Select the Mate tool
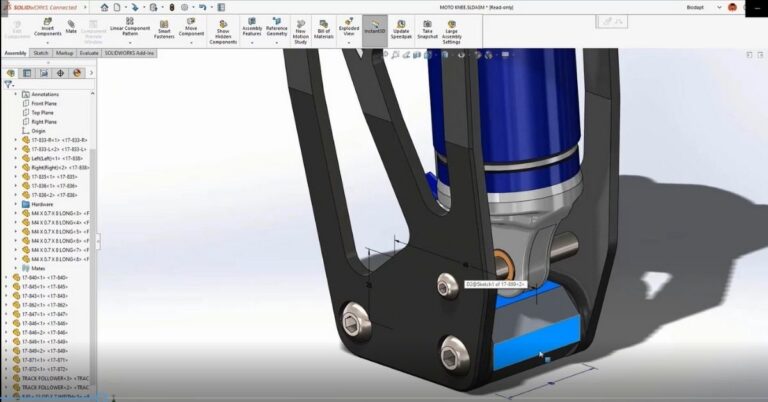 [x=71, y=26]
